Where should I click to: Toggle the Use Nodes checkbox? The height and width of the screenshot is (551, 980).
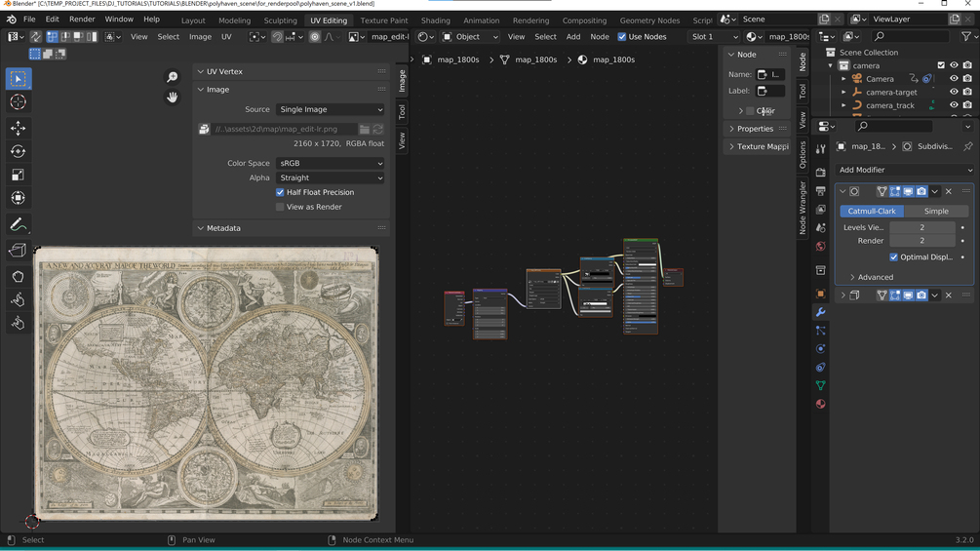[622, 37]
